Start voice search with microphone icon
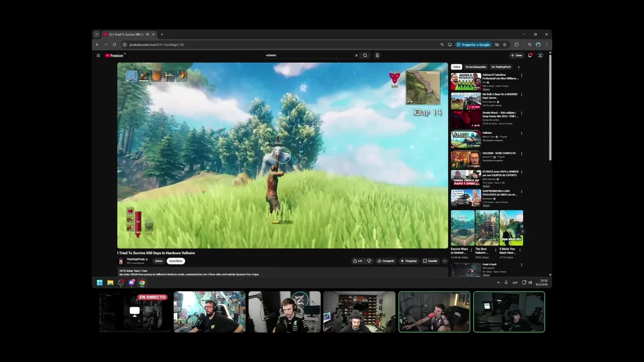The width and height of the screenshot is (644, 362). click(x=377, y=55)
